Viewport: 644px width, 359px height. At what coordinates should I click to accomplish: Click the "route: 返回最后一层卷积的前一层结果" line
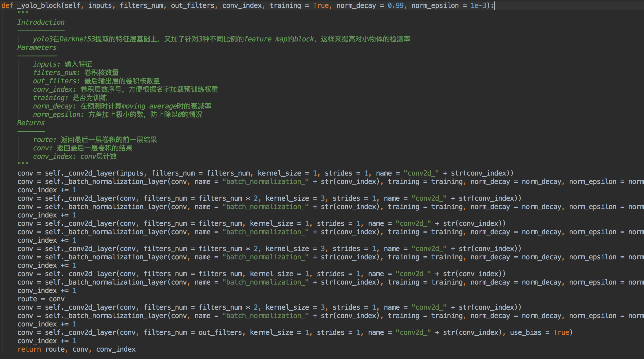[95, 140]
